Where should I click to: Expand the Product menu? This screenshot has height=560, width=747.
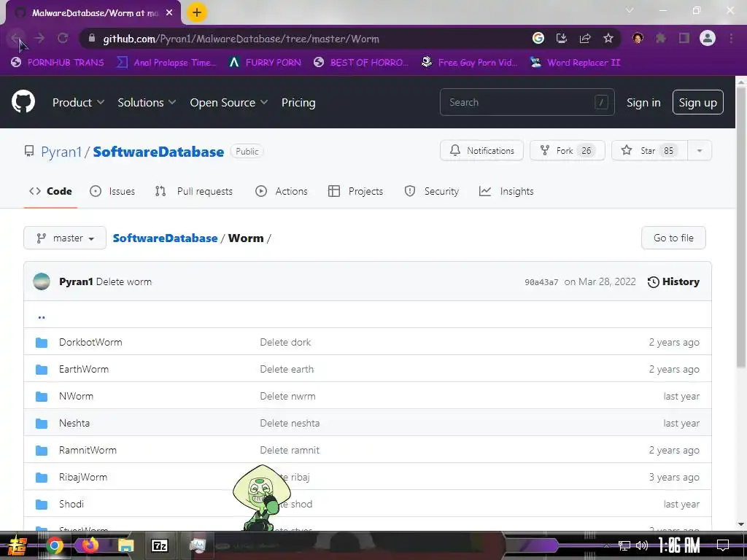[x=78, y=102]
